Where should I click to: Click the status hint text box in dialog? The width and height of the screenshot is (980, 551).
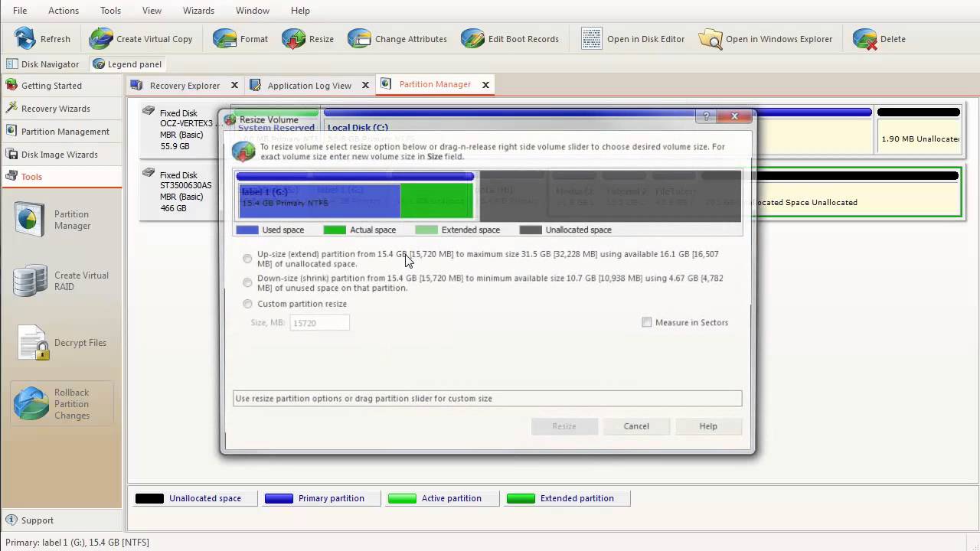tap(488, 398)
